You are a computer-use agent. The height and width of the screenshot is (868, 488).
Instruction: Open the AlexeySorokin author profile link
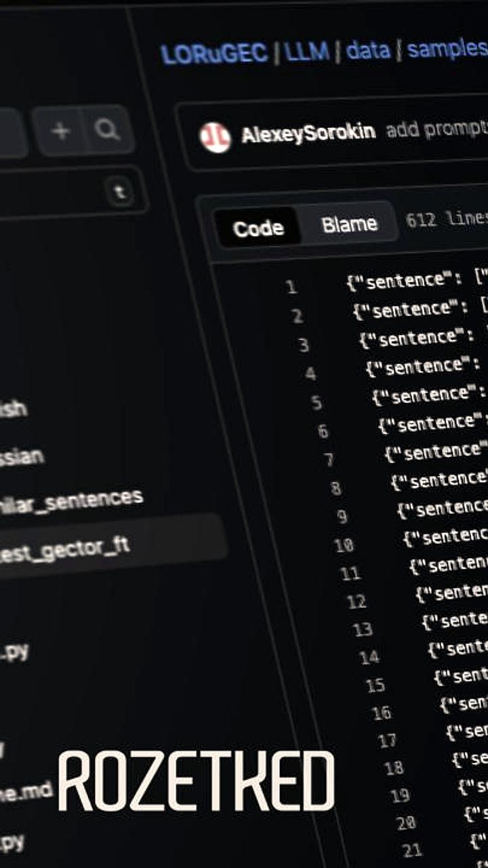(308, 132)
